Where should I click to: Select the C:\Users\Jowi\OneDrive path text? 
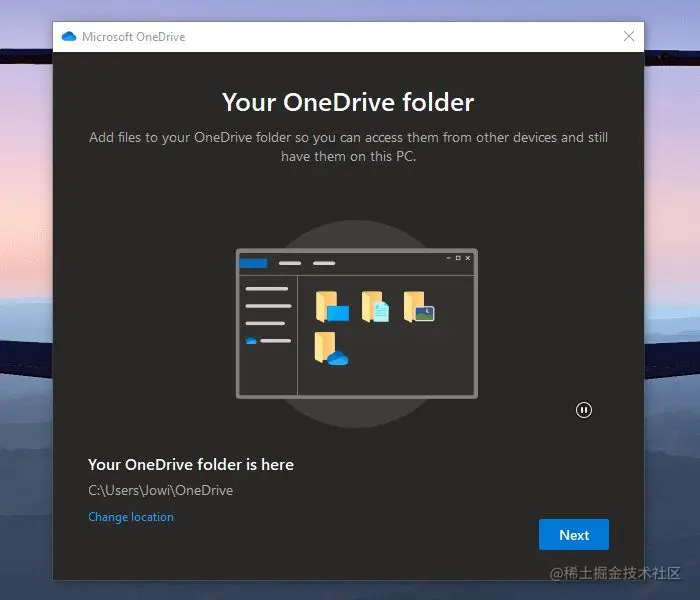[x=161, y=490]
